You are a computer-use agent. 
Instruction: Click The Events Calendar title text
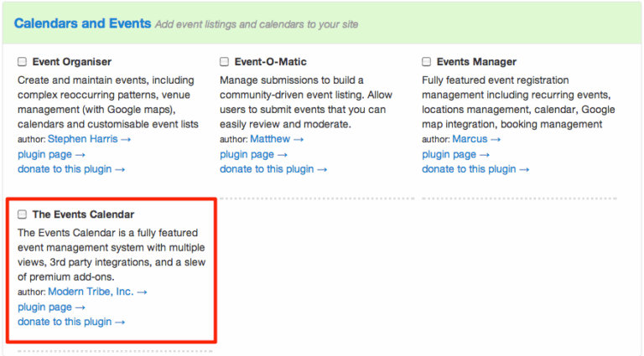click(x=83, y=214)
